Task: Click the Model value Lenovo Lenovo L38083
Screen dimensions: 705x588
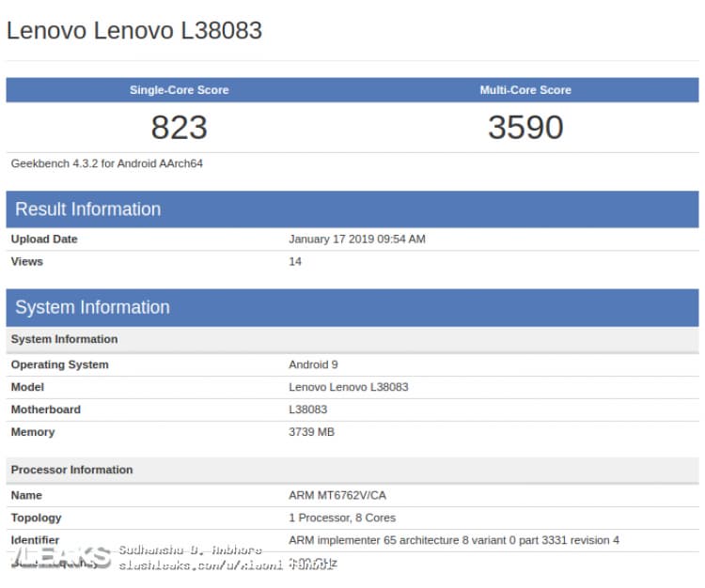Action: [349, 387]
